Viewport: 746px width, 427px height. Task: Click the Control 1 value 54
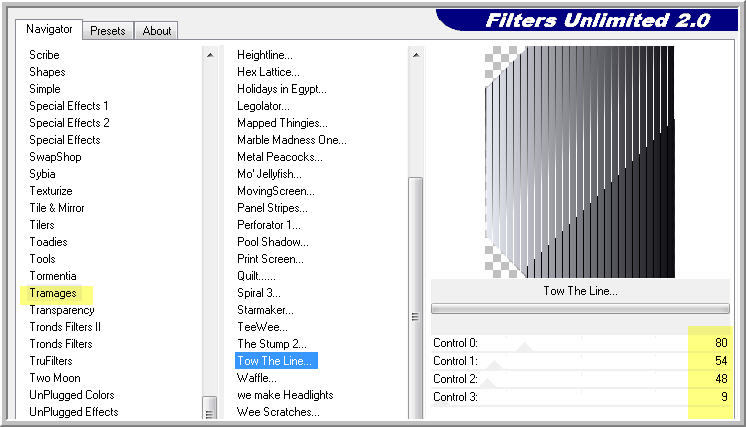pos(721,361)
